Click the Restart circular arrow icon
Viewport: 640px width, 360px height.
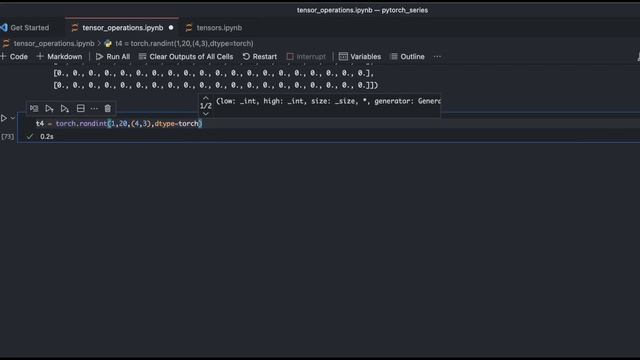pos(246,57)
